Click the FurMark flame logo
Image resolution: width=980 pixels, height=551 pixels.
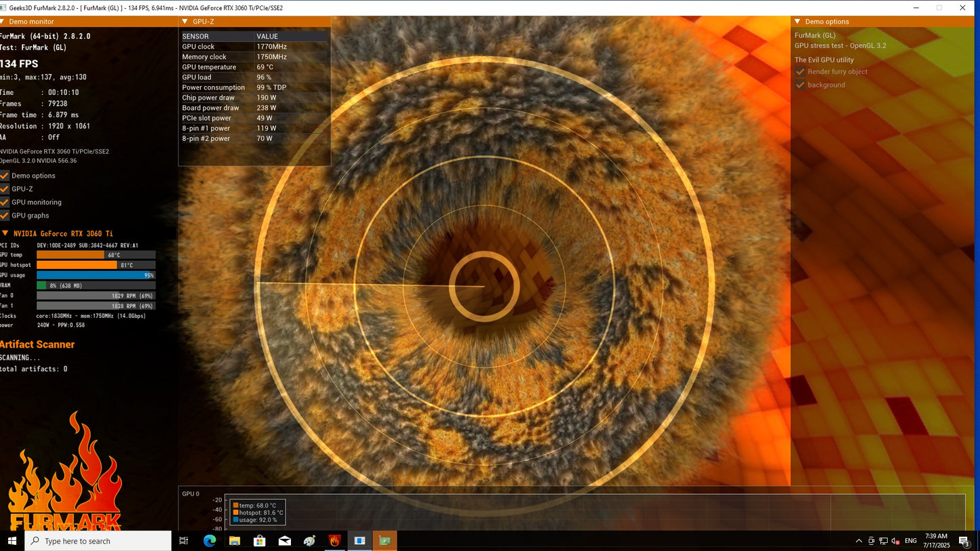(64, 471)
